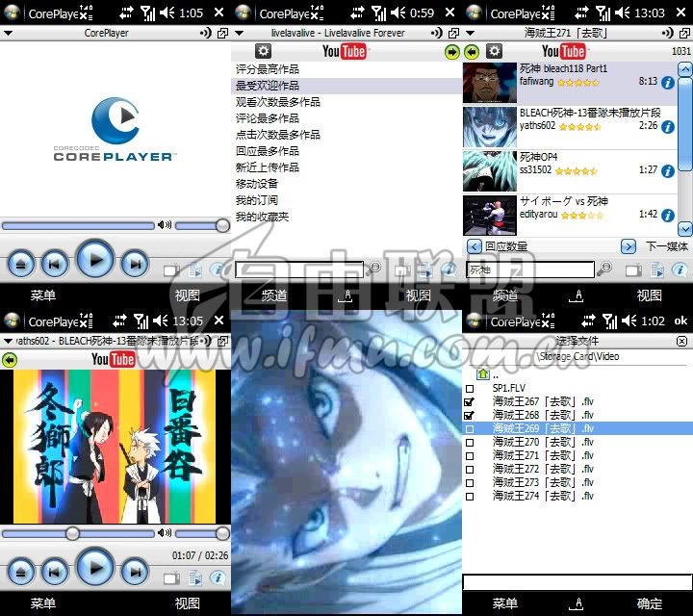This screenshot has height=616, width=693.
Task: Show info for 死神 bleach118 Part1 video
Action: pyautogui.click(x=668, y=83)
